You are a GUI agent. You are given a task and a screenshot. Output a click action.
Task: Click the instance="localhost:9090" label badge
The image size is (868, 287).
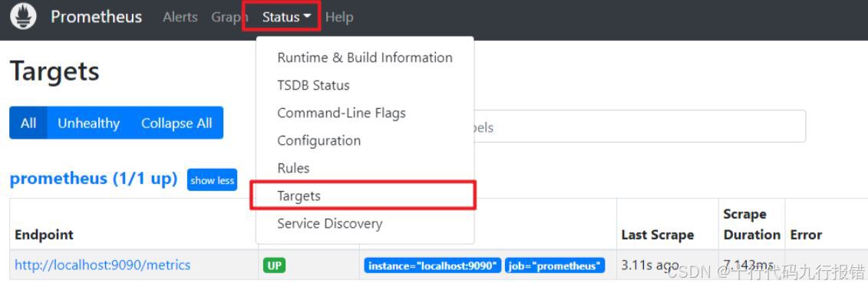(x=433, y=266)
